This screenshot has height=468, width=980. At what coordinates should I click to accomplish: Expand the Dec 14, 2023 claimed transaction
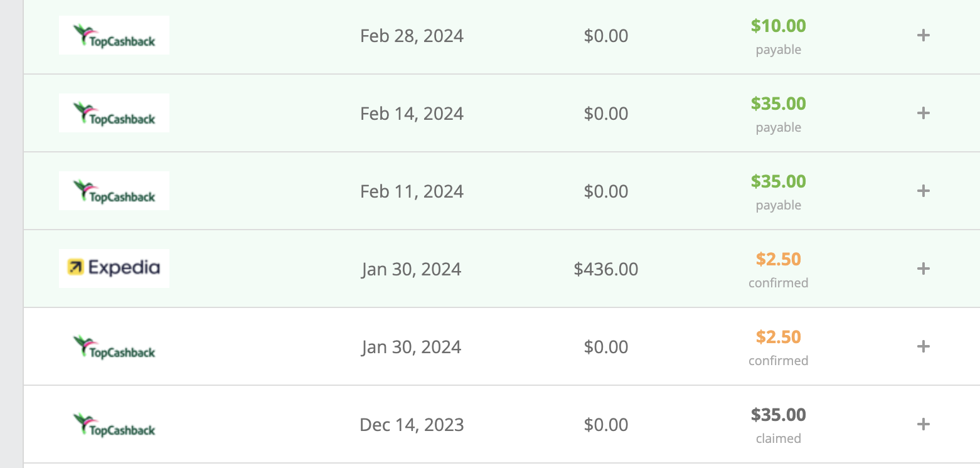[923, 424]
